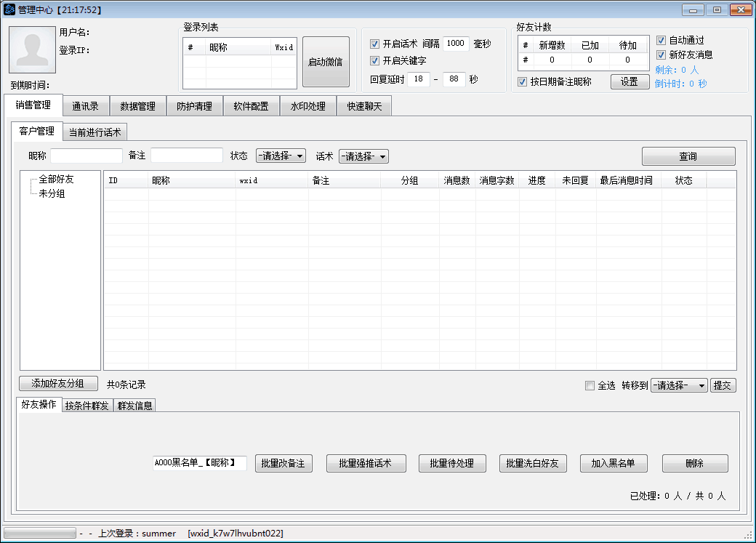
Task: Open the 当前进行话术 sub-tab
Action: point(95,132)
